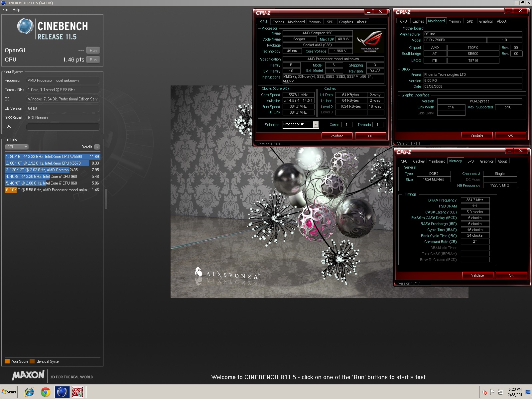The width and height of the screenshot is (532, 399).
Task: Minimize the Mainboard CPU-Z window
Action: pos(508,11)
